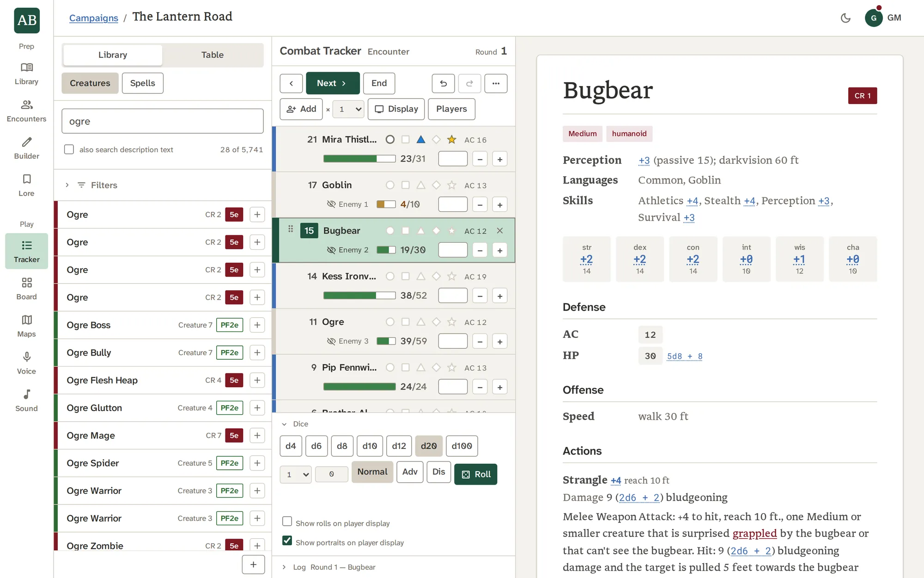Select the Library tab in panel
This screenshot has height=578, width=924.
[113, 55]
